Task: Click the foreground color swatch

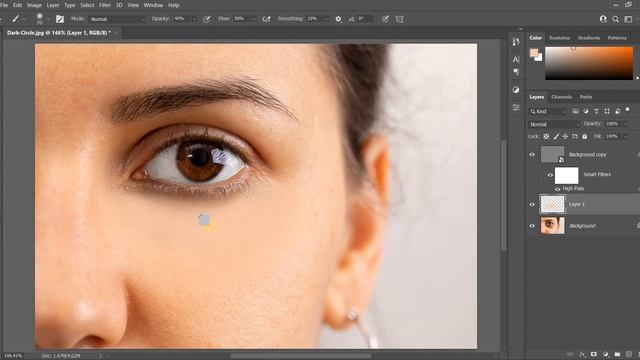Action: click(533, 53)
